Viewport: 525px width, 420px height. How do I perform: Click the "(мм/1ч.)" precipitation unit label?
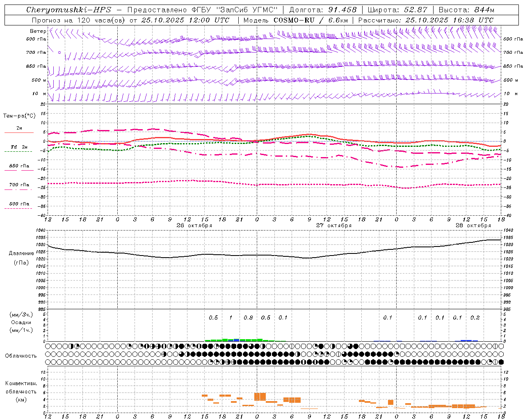click(21, 330)
